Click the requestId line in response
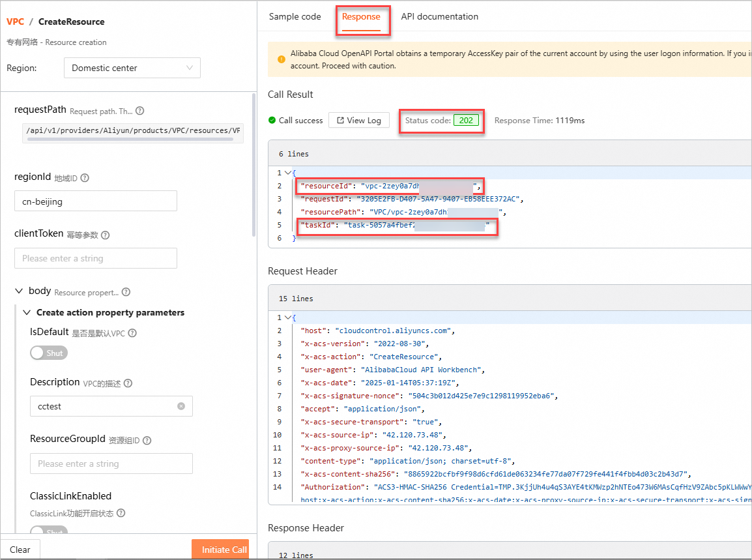 click(412, 199)
